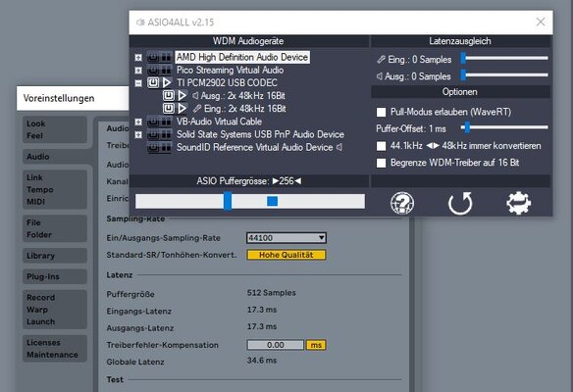Click Puffer-Offset slider handle

467,127
